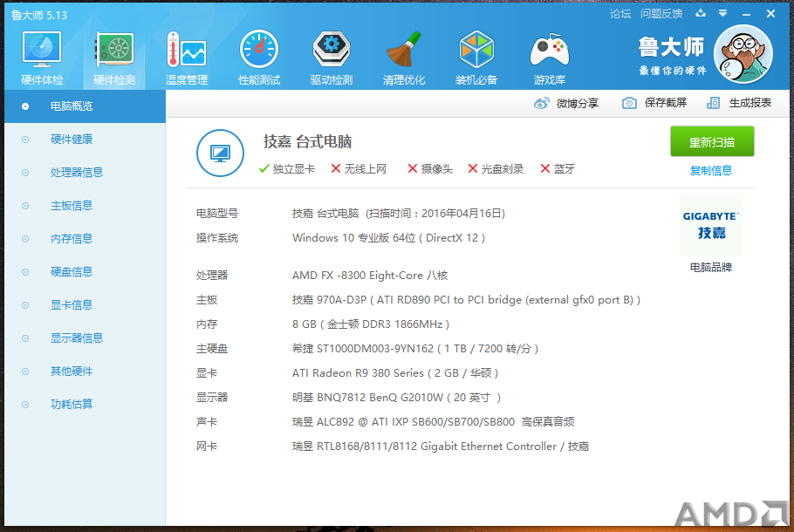Click the 技嘉 台式电脑 heading title
Image resolution: width=794 pixels, height=532 pixels.
pos(307,142)
